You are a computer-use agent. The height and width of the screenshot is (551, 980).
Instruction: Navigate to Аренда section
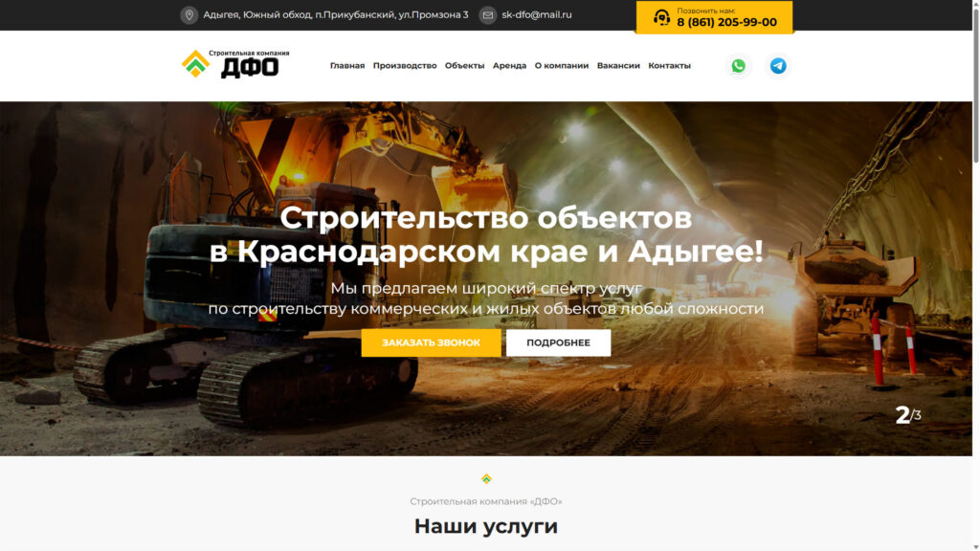point(509,66)
